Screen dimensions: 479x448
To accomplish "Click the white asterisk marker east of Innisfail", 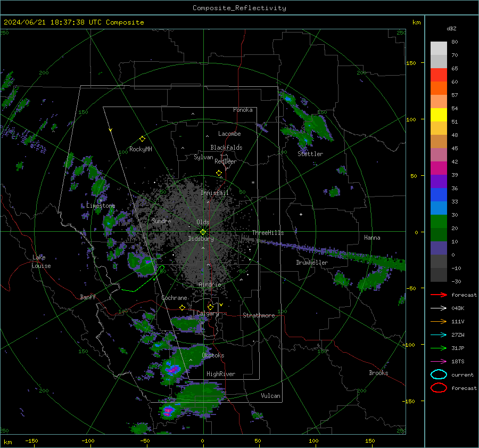I will tap(253, 183).
